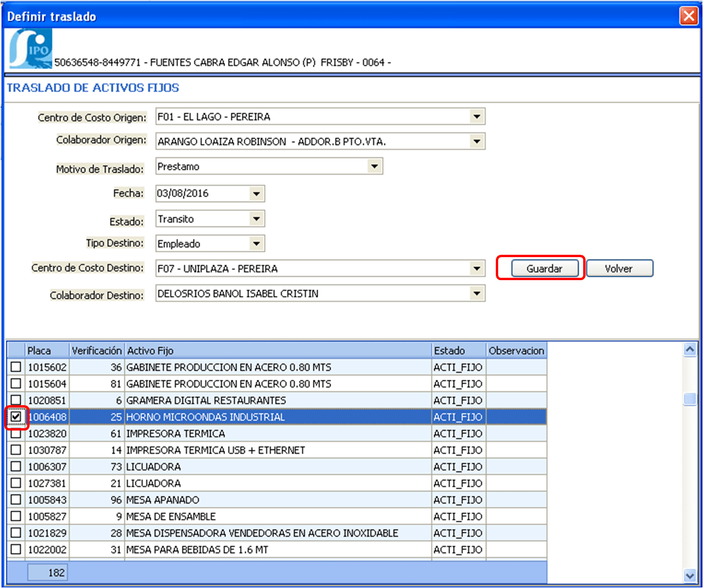The width and height of the screenshot is (703, 588).
Task: Click the Observacion cell for placa 1005827
Action: tap(516, 517)
